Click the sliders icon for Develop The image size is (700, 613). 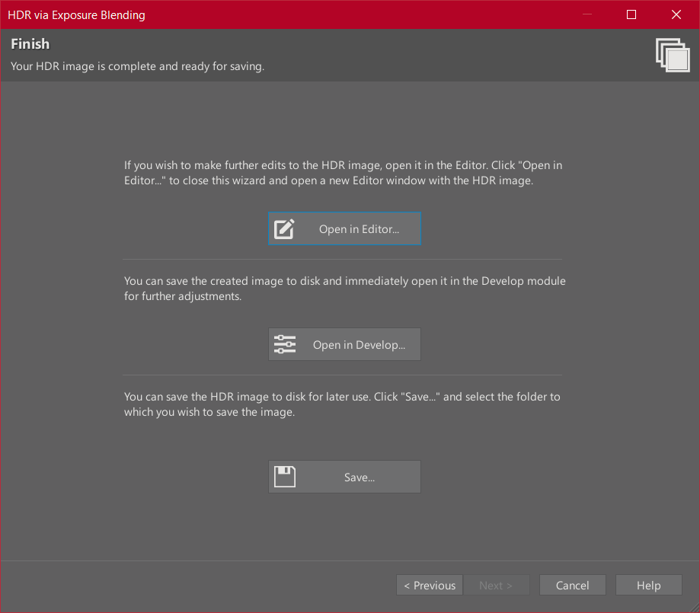(284, 345)
